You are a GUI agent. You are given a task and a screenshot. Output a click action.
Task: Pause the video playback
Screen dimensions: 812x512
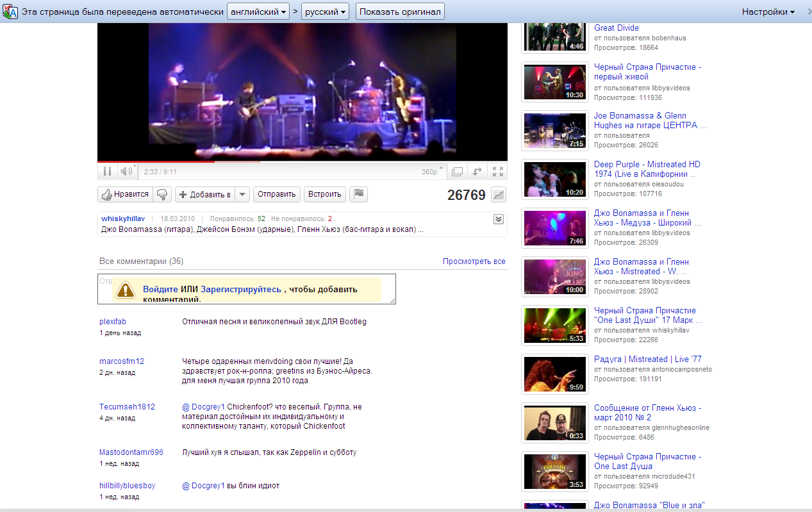tap(107, 171)
